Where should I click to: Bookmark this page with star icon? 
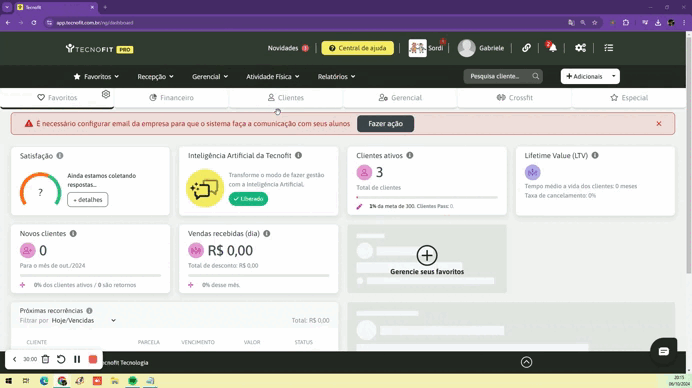594,23
